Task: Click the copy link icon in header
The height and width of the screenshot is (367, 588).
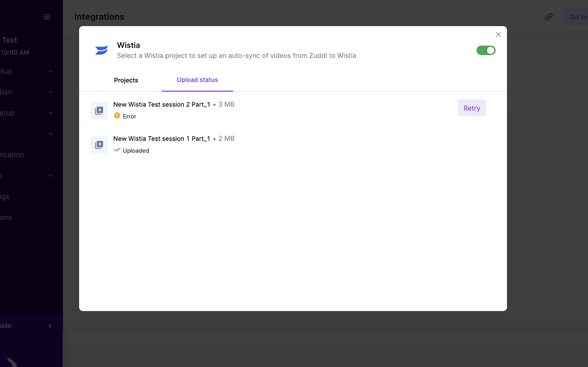Action: click(x=549, y=17)
